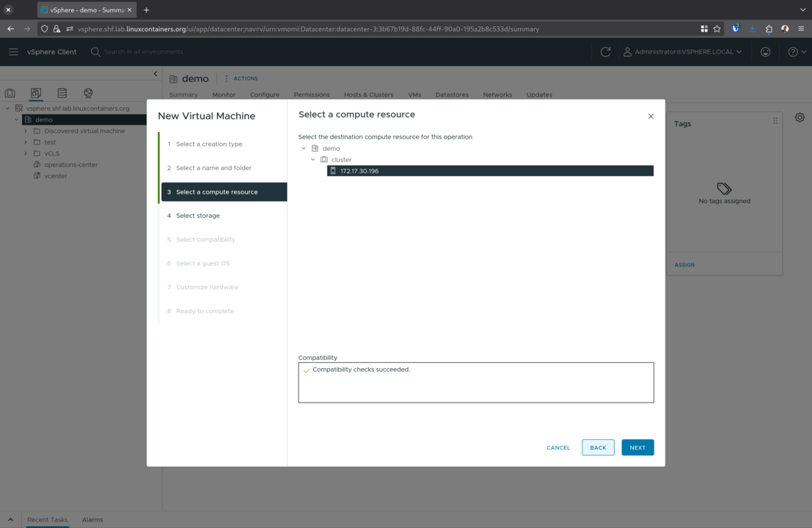Close the New Virtual Machine dialog
The width and height of the screenshot is (812, 528).
[x=651, y=116]
